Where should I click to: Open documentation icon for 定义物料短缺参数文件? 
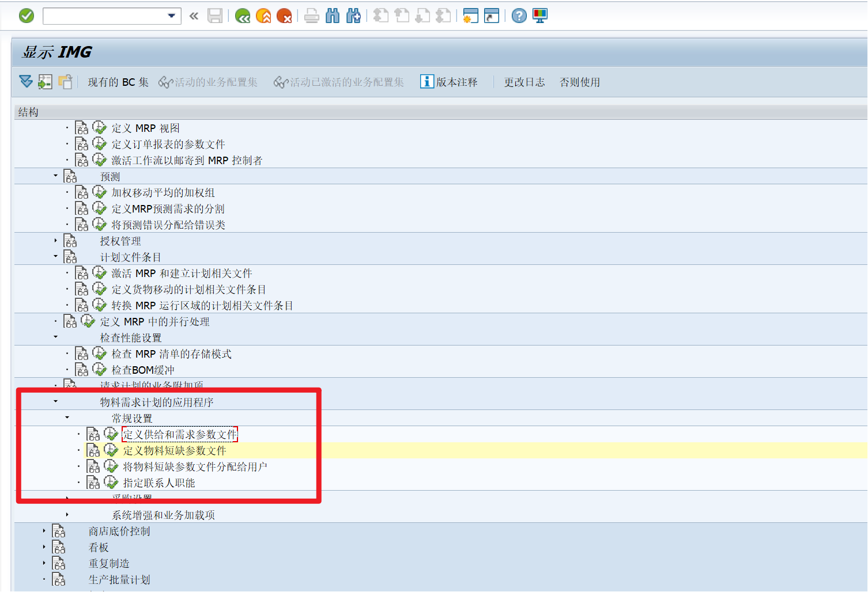click(93, 450)
